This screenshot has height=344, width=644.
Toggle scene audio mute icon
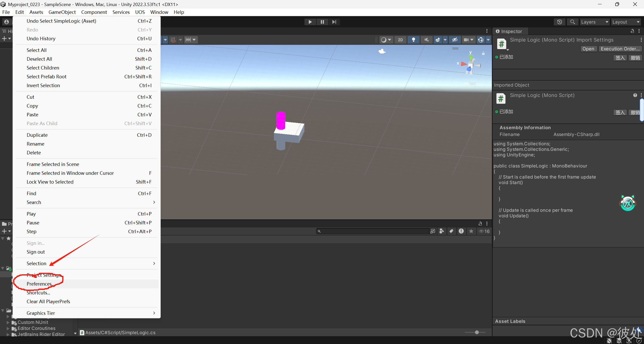click(426, 40)
